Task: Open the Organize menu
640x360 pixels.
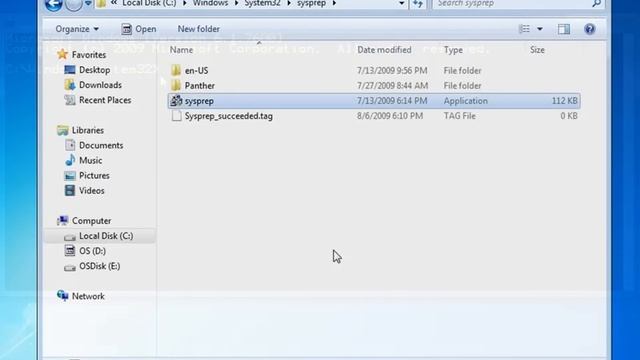Action: (77, 29)
